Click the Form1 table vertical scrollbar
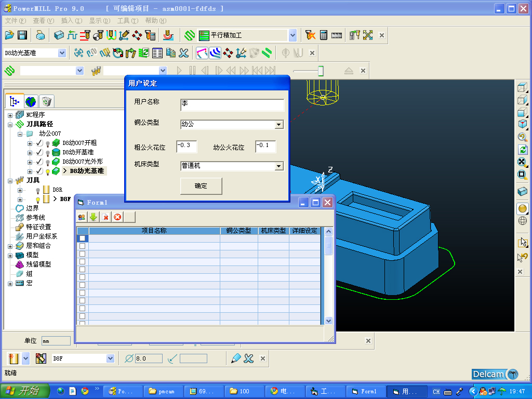 pos(328,276)
